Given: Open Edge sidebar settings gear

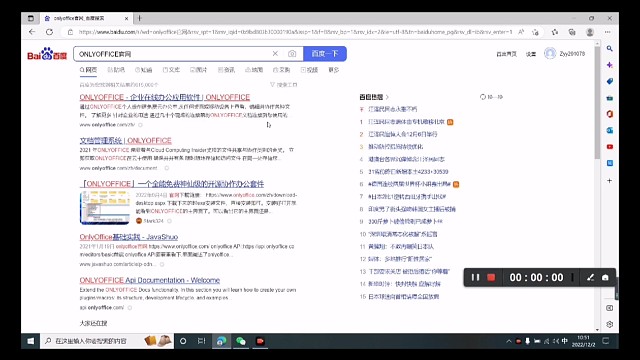Looking at the screenshot, I should [609, 324].
